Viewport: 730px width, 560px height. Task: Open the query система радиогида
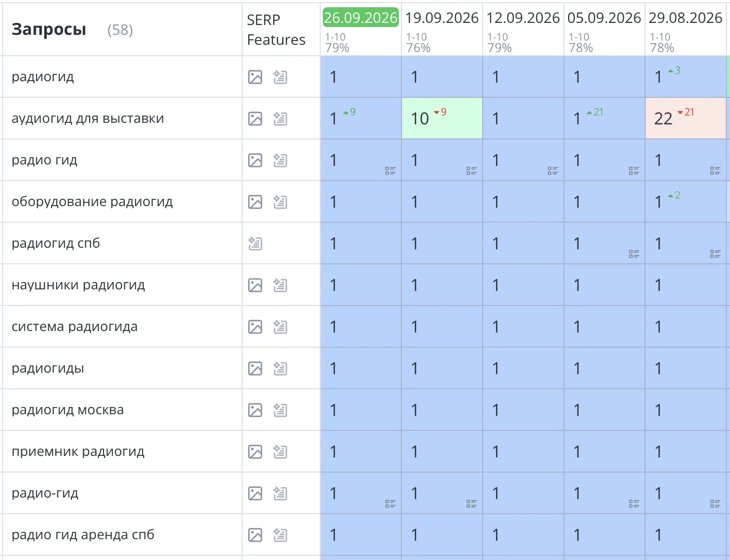pyautogui.click(x=74, y=327)
